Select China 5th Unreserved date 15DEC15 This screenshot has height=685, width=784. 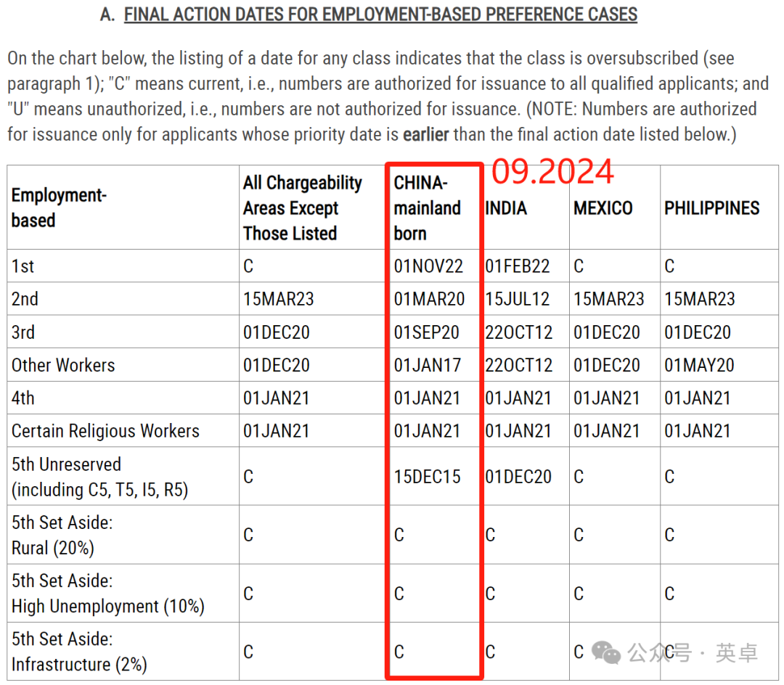(x=427, y=477)
